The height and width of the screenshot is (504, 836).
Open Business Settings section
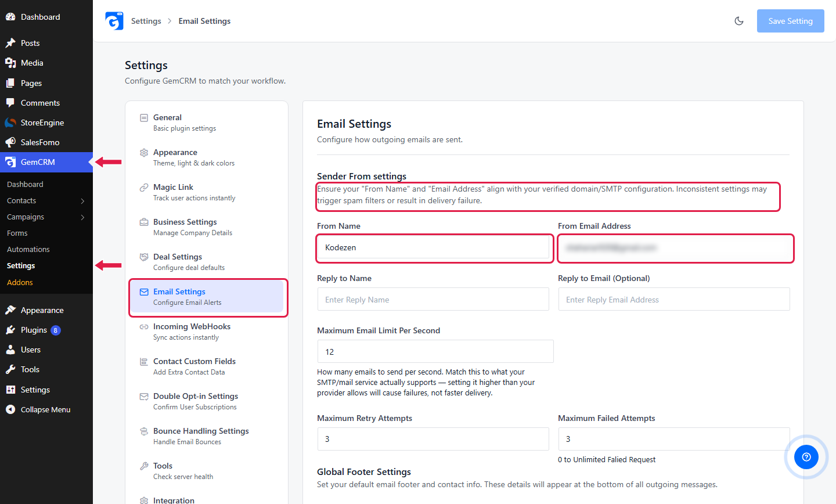[x=207, y=227]
